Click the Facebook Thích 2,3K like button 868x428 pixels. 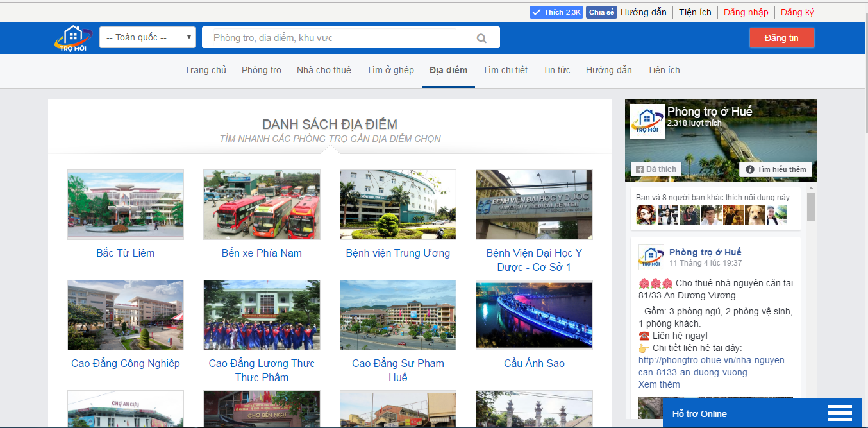(x=556, y=12)
